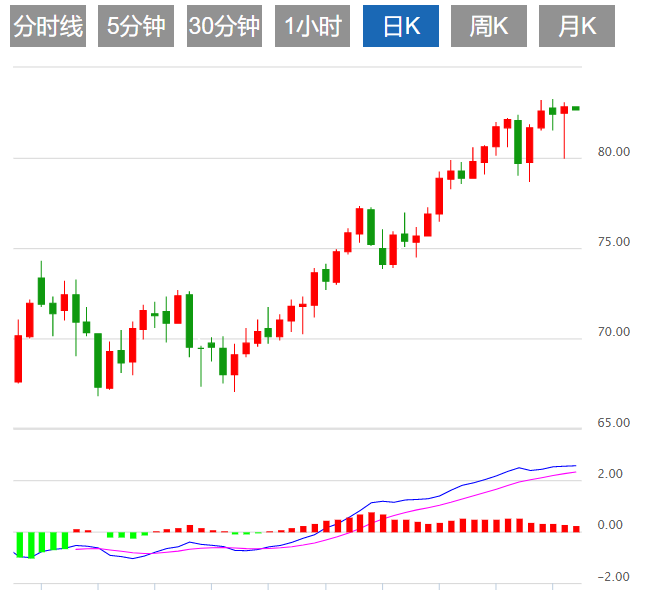
Task: Click the leftmost green MACD histogram bar
Action: (x=18, y=544)
